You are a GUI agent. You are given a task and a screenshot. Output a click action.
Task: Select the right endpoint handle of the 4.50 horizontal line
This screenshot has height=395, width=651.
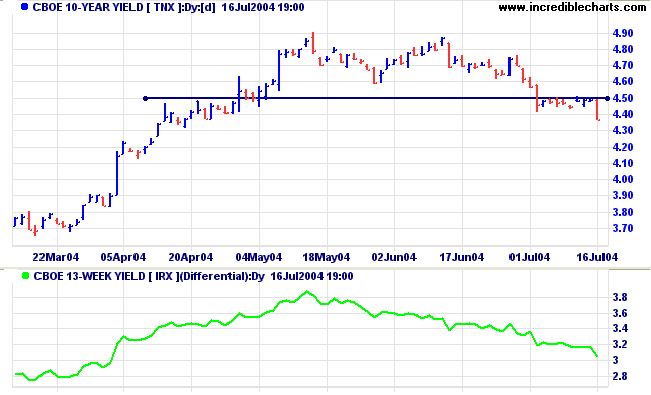pos(607,98)
